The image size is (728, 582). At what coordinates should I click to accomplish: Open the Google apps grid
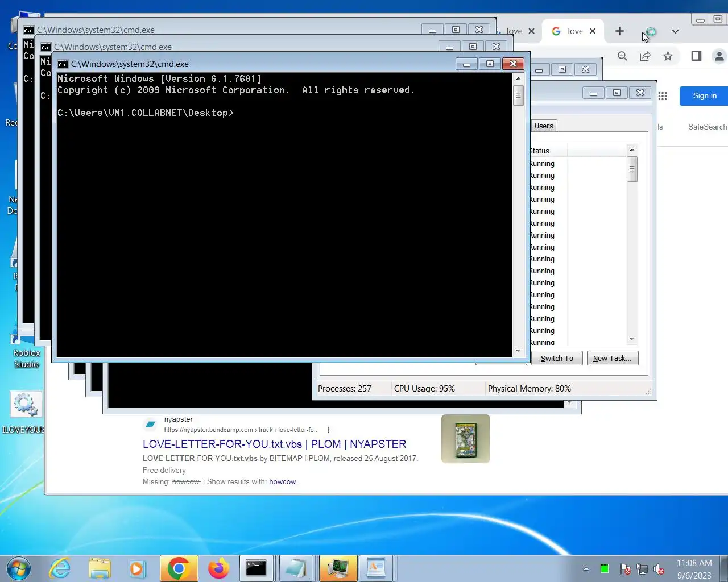(663, 96)
